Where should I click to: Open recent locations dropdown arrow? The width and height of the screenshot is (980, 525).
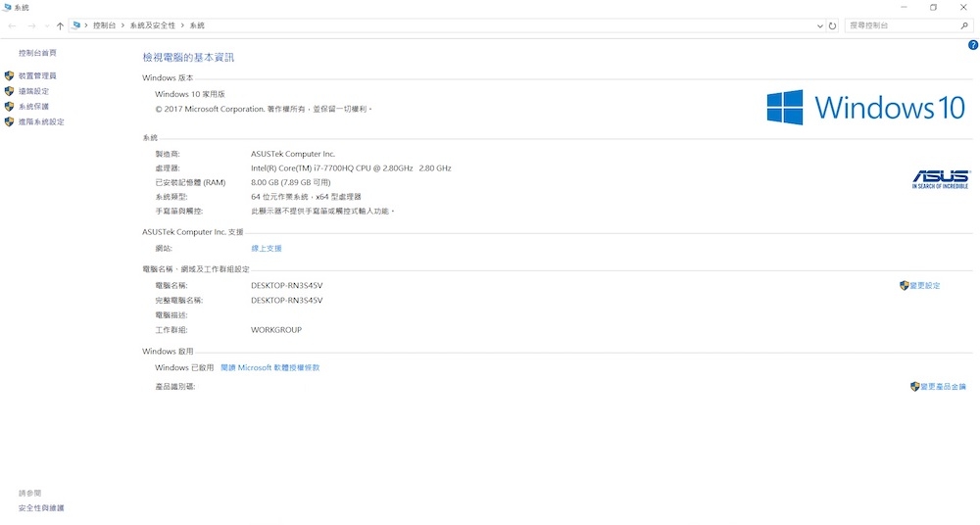pyautogui.click(x=47, y=26)
